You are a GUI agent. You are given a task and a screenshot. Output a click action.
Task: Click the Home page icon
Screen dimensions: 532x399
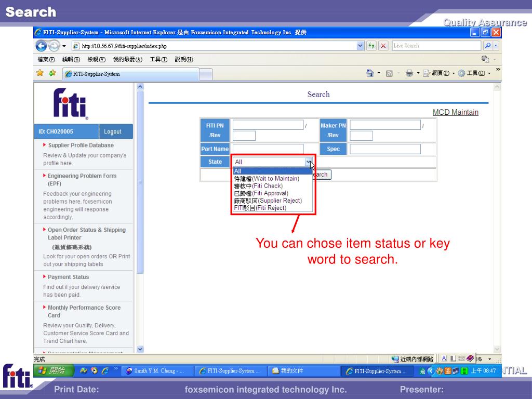point(370,73)
